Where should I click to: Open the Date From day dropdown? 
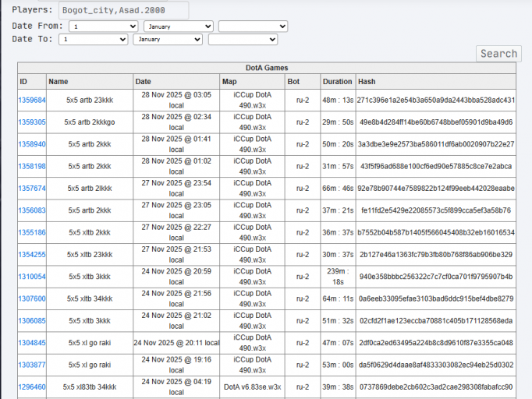tap(104, 26)
